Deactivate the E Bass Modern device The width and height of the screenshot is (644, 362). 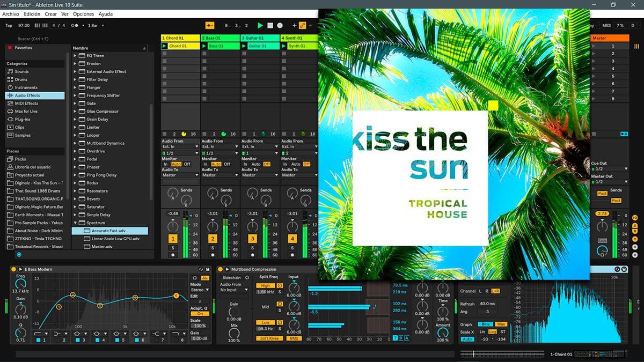(13, 269)
